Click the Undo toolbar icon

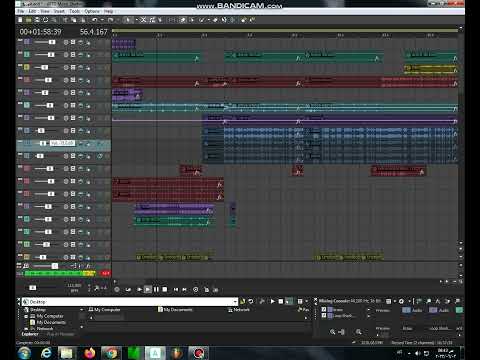coord(95,20)
